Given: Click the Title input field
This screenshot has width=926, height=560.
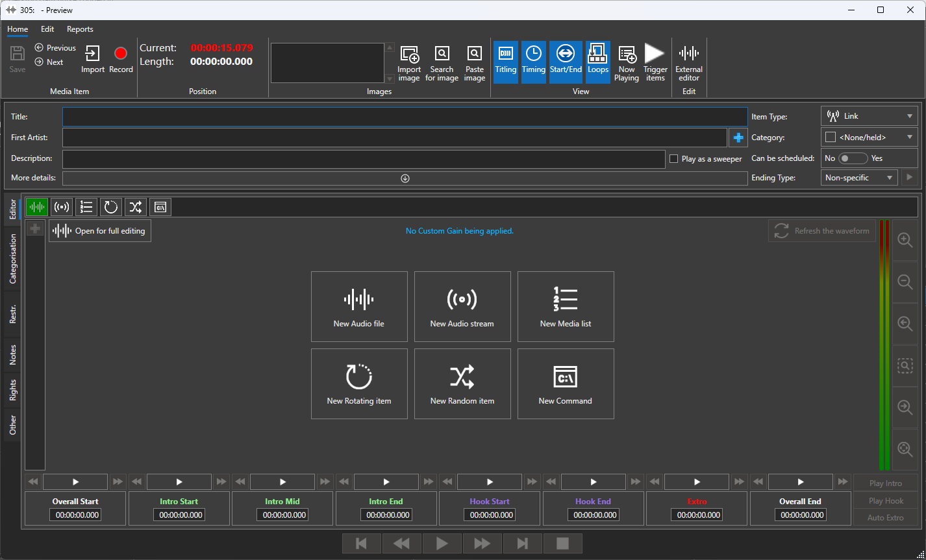Looking at the screenshot, I should 405,117.
